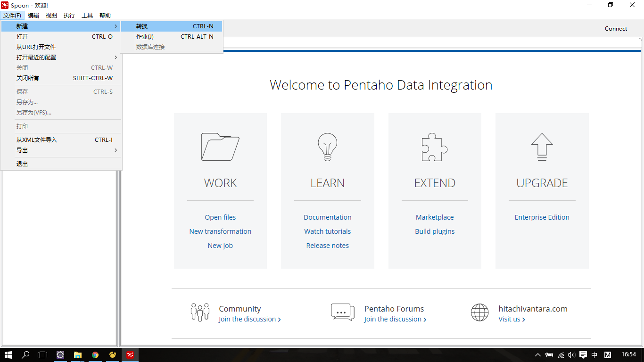Click the disabled 打印 menu item
Viewport: 644px width, 362px height.
point(61,126)
